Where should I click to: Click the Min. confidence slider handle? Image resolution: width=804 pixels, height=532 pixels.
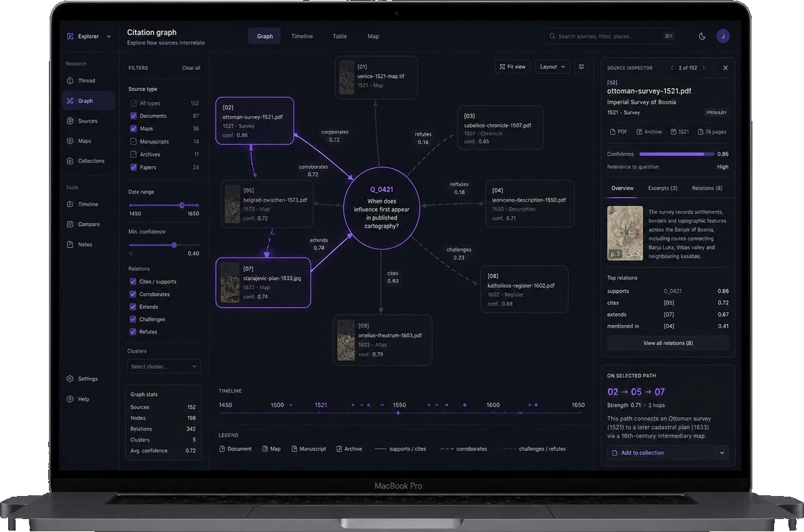pos(175,245)
